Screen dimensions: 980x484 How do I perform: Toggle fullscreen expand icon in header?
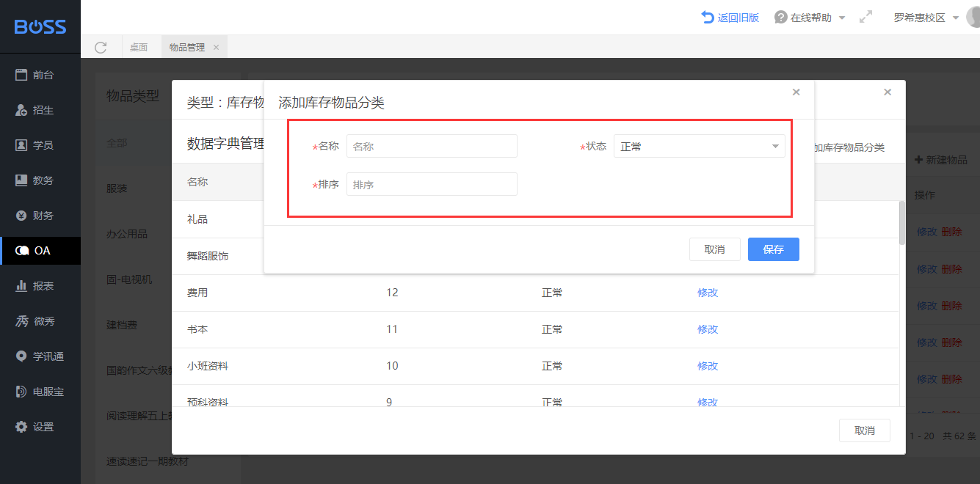(x=866, y=17)
